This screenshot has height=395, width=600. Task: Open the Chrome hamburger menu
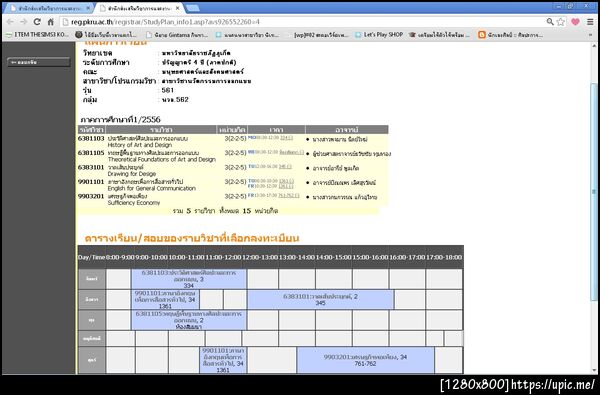[590, 22]
